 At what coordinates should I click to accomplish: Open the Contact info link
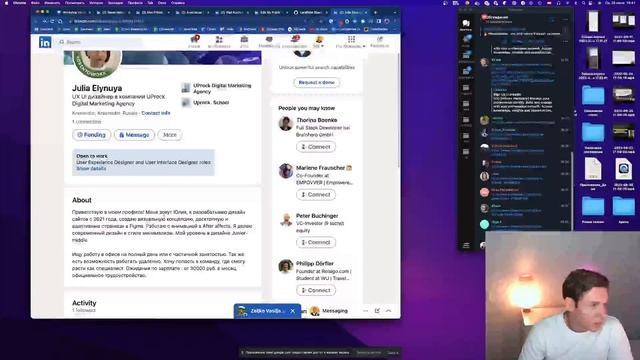coord(156,113)
